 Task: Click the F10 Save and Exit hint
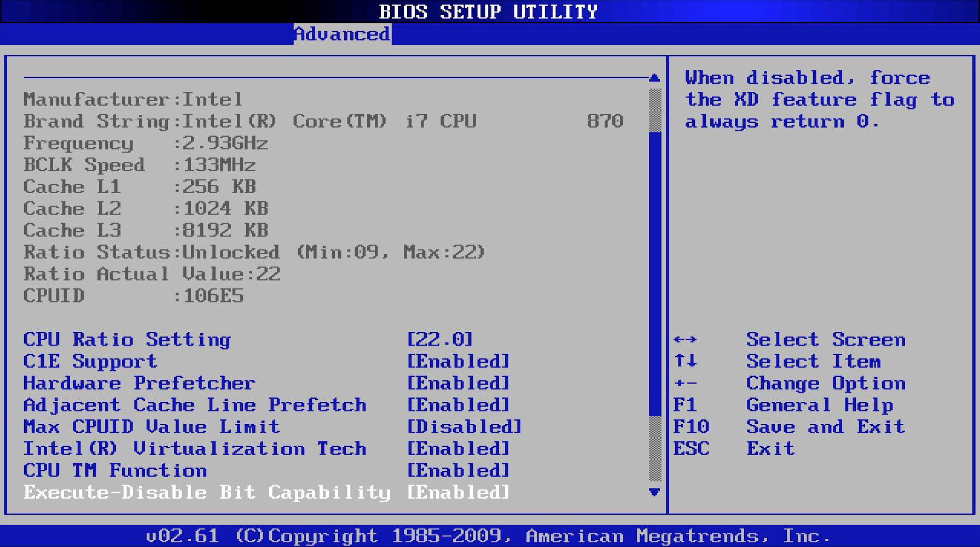[789, 427]
